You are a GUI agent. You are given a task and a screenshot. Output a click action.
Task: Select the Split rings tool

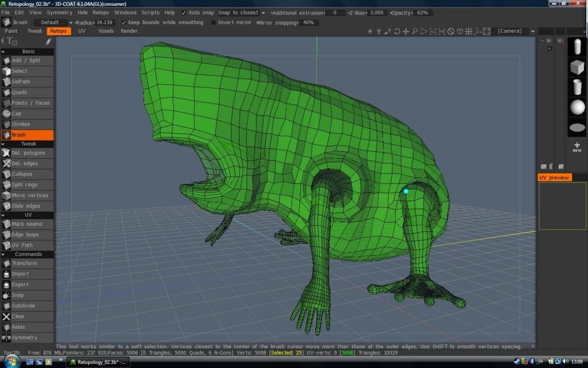pyautogui.click(x=24, y=185)
